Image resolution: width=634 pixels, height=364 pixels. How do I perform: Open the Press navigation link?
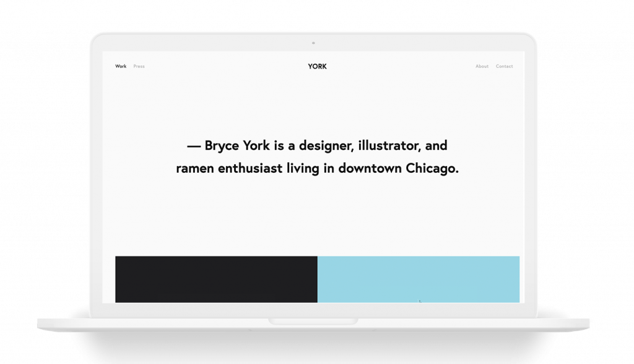[139, 66]
